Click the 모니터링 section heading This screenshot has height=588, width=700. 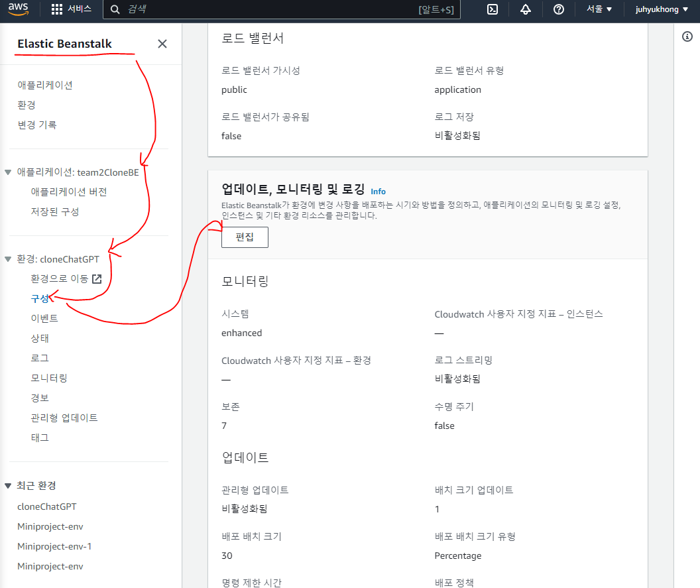tap(245, 281)
